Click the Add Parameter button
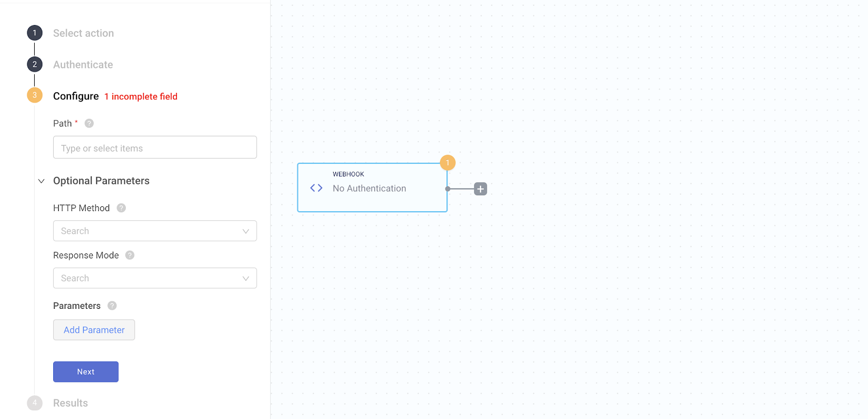Viewport: 868px width, 419px height. pyautogui.click(x=94, y=330)
